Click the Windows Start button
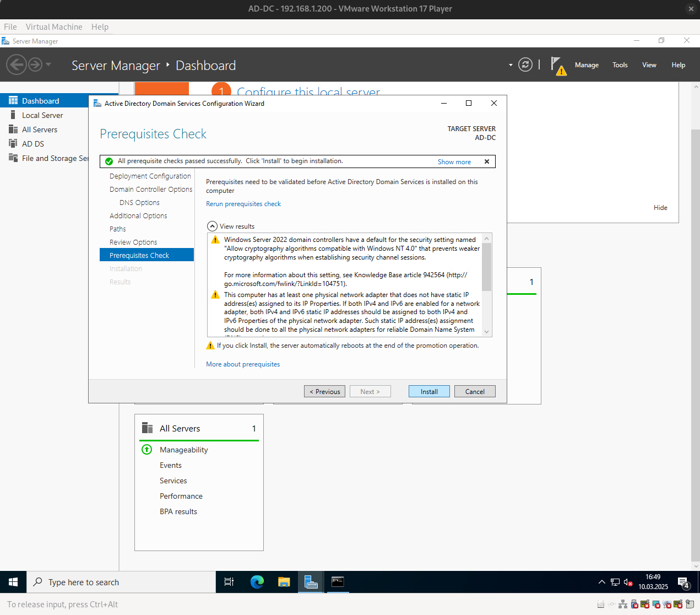 point(13,582)
